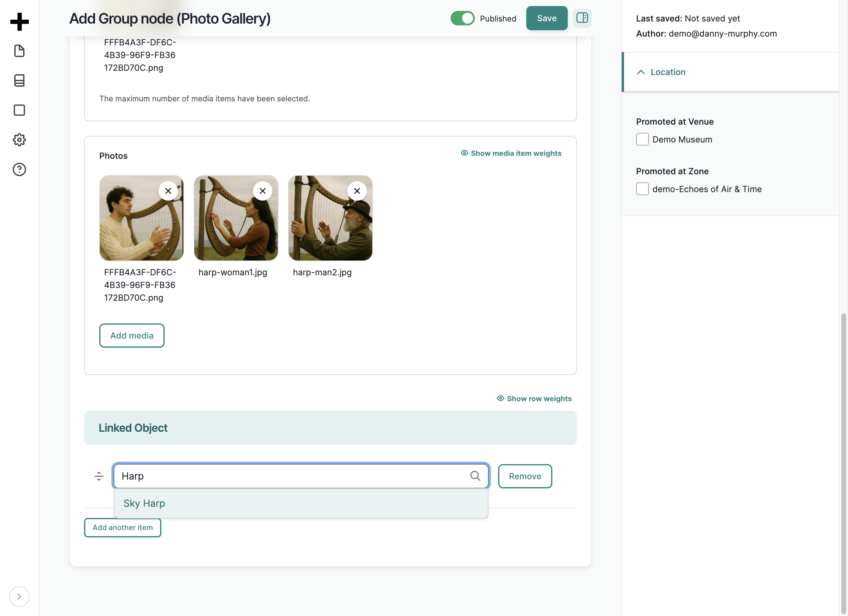Show media item weights
This screenshot has width=848, height=616.
pos(511,153)
